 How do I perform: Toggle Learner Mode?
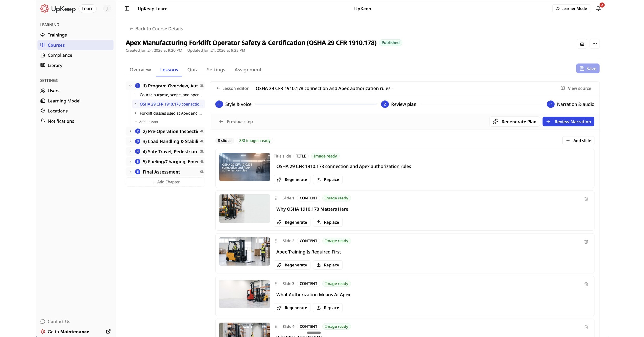[571, 9]
